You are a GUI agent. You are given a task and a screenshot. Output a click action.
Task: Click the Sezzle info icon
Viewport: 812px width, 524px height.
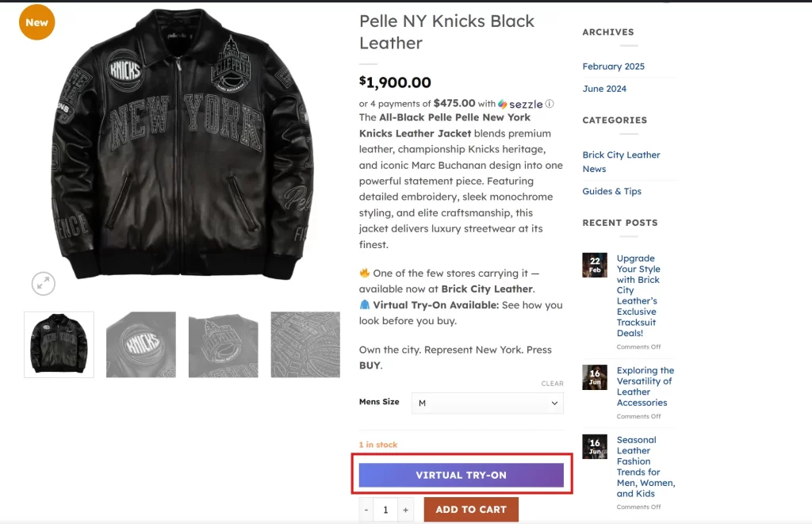tap(550, 104)
